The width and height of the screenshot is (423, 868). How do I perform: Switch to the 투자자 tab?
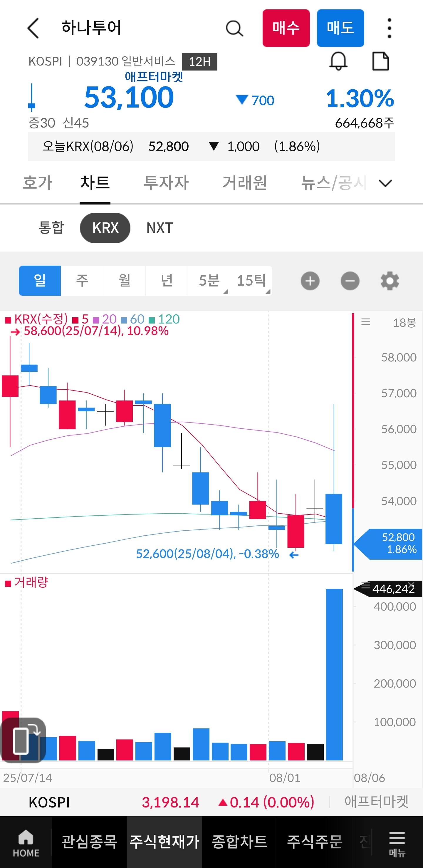[166, 183]
